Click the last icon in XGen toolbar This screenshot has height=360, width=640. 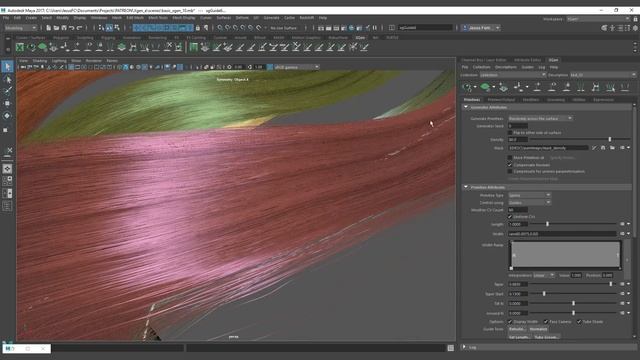625,87
